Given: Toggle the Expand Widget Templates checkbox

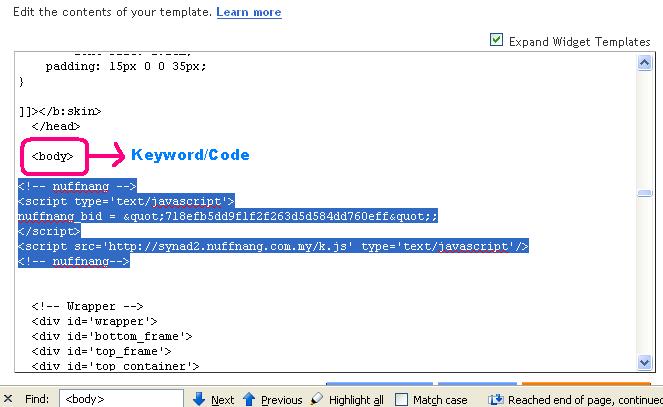Looking at the screenshot, I should 496,40.
